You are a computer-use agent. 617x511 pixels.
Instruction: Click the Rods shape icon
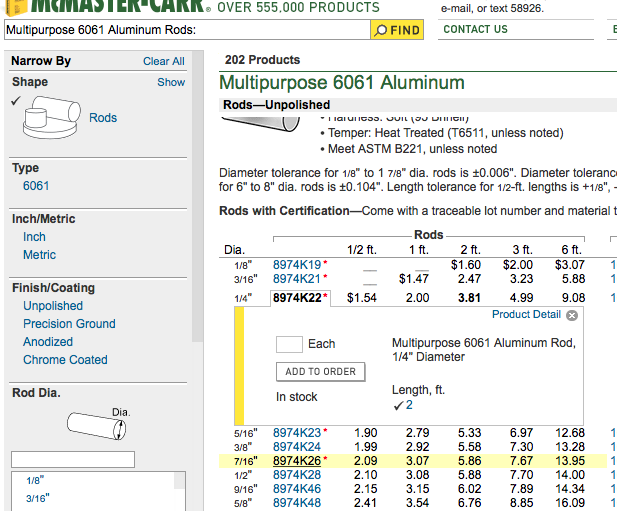52,117
